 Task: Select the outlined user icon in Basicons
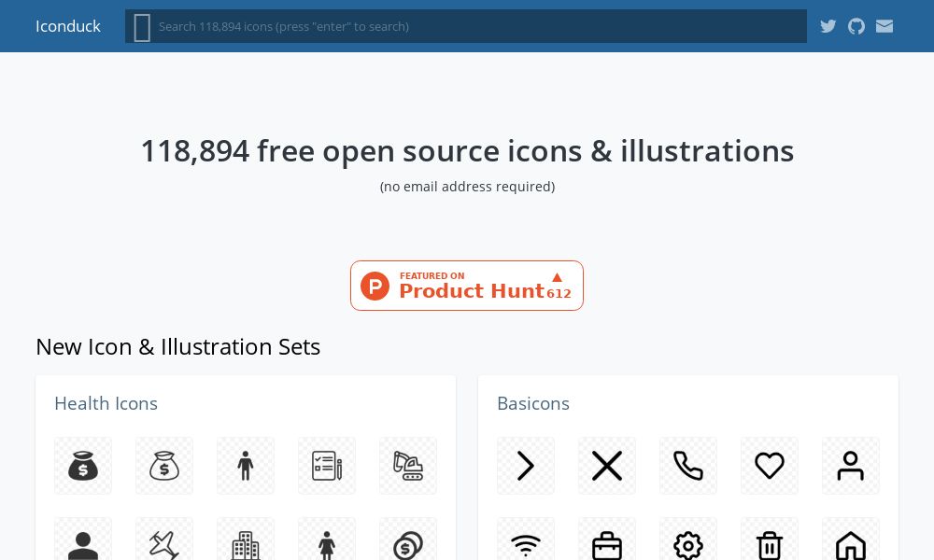tap(851, 466)
